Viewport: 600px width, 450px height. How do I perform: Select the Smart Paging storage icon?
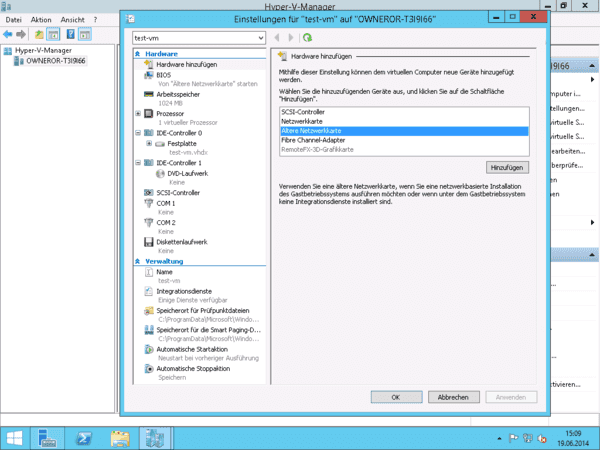tap(148, 330)
